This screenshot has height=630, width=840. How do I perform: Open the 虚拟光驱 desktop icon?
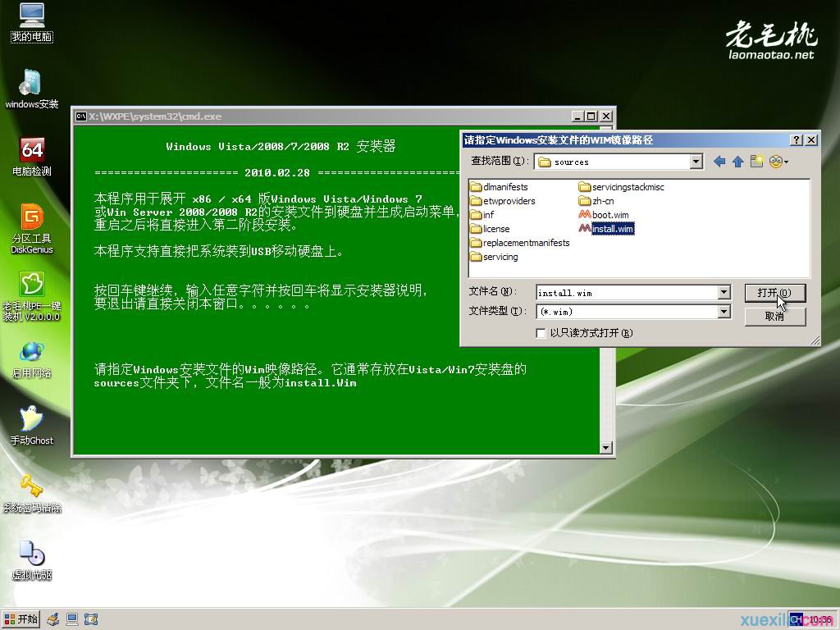[x=31, y=553]
